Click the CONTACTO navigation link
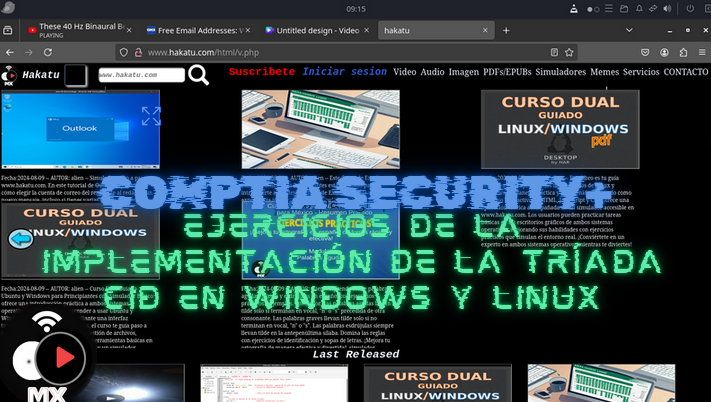711x402 pixels. click(685, 72)
